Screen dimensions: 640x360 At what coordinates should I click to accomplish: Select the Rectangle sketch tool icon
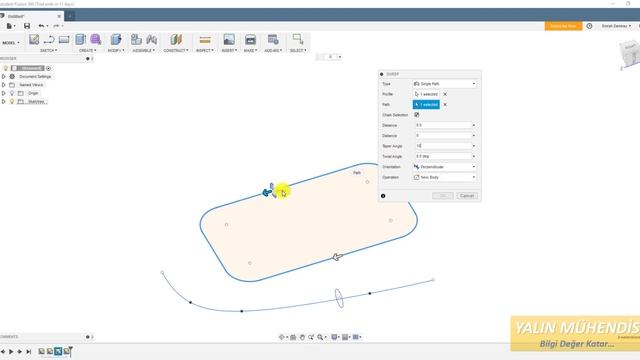pyautogui.click(x=64, y=40)
